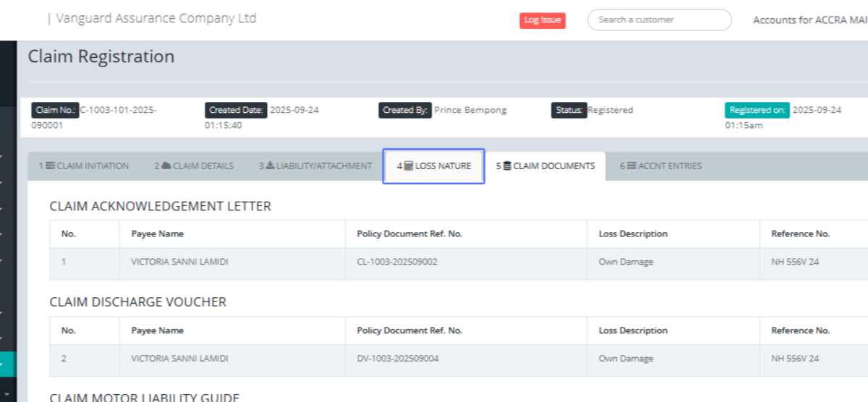Select the DV-1003-202509004 document reference
This screenshot has width=868, height=402.
398,359
